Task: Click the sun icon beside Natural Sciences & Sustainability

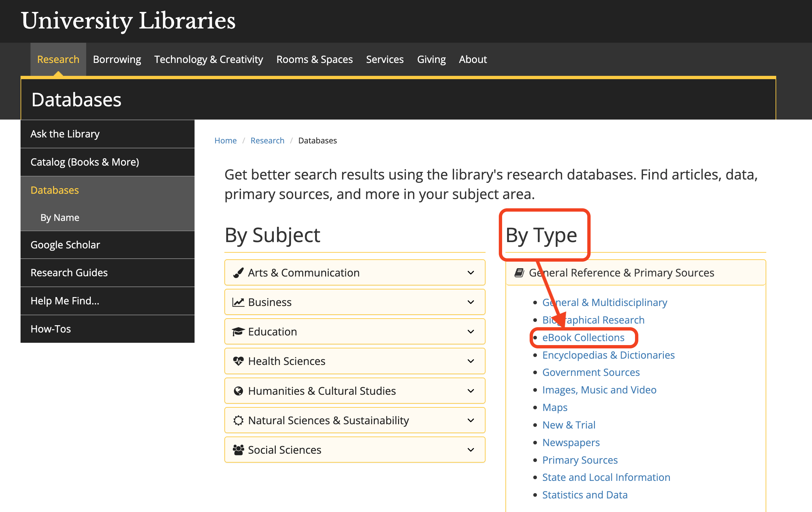Action: [x=238, y=420]
